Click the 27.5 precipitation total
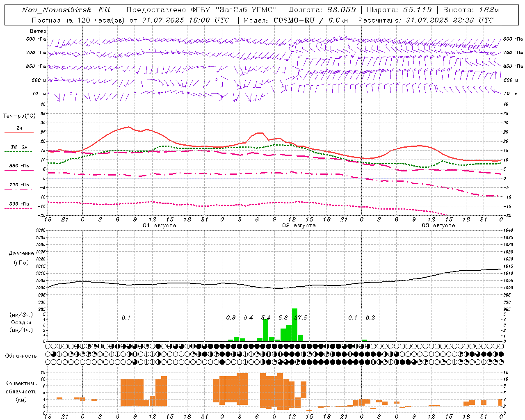Viewport: 525px width, 420px height. [x=300, y=317]
